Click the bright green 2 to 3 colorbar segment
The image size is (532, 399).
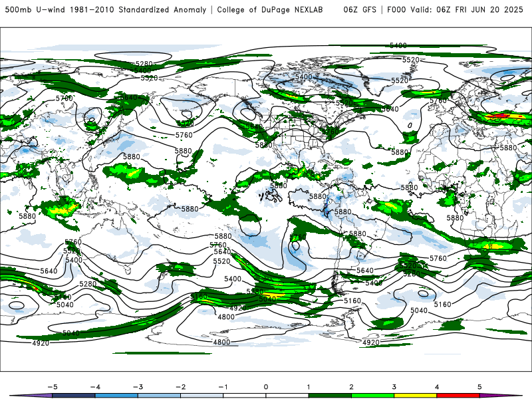(372, 396)
